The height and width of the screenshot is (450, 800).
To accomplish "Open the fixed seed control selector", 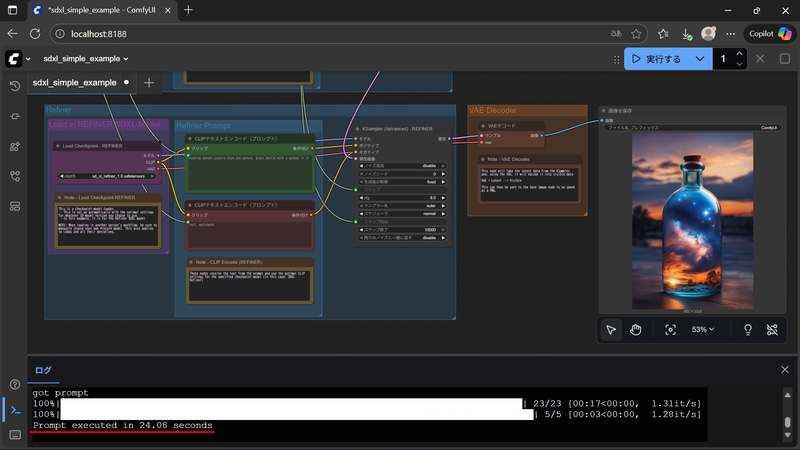I will (403, 182).
